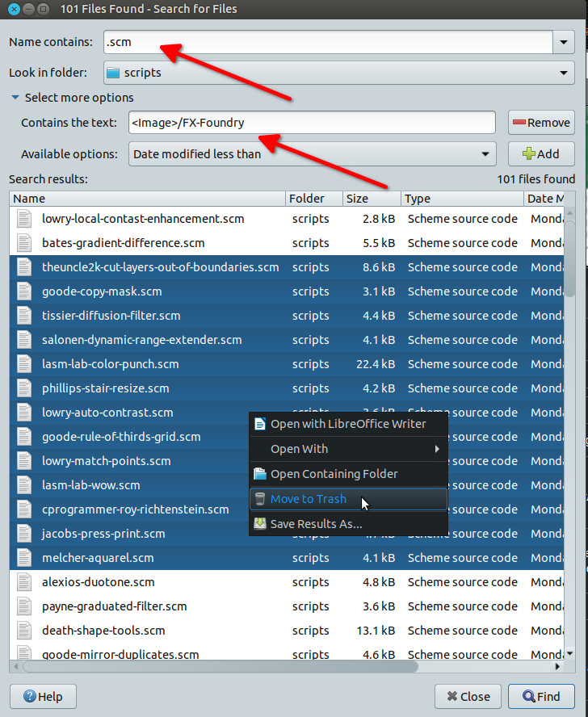
Task: Click the Remove text-filter button label
Action: click(x=548, y=123)
